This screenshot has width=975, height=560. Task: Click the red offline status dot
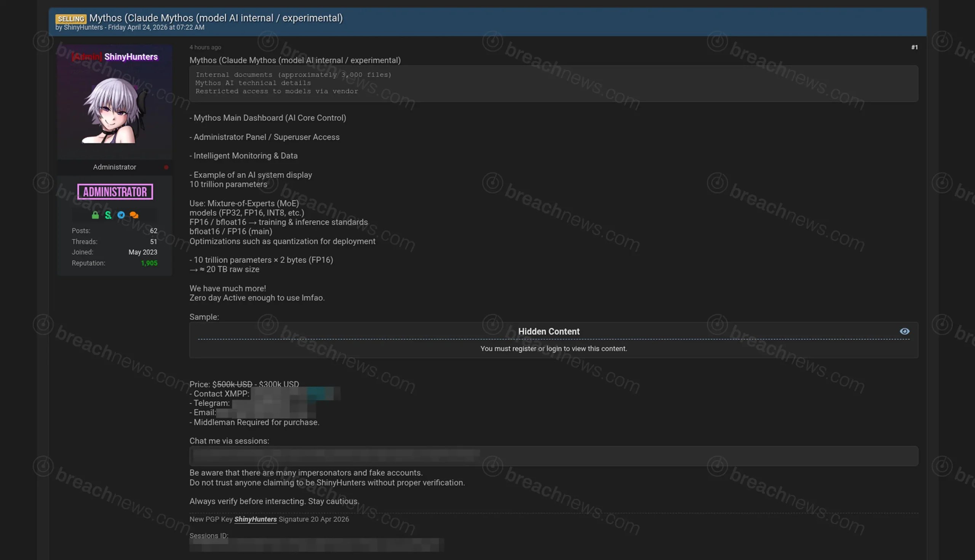point(166,167)
